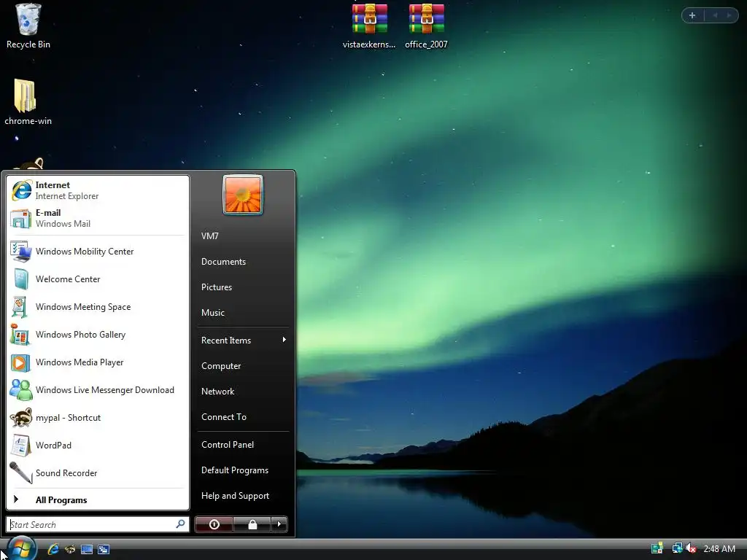Expand the Recent Items submenu
This screenshot has width=747, height=560.
pyautogui.click(x=243, y=340)
